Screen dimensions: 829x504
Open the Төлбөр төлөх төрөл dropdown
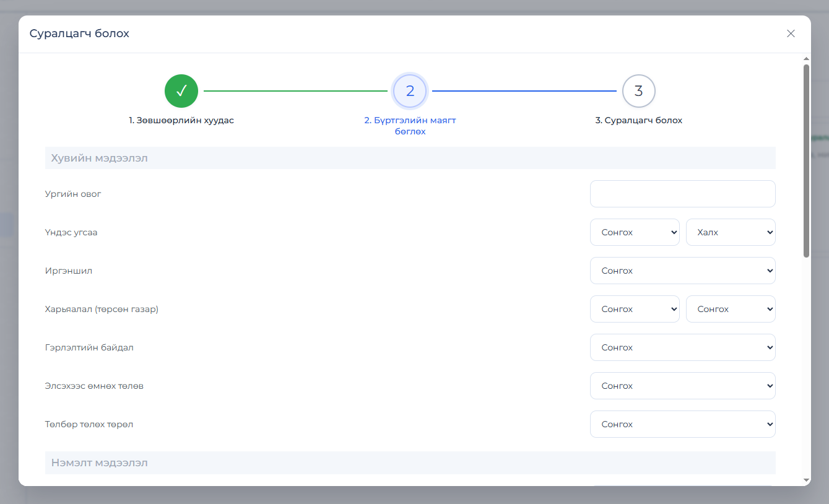tap(683, 424)
